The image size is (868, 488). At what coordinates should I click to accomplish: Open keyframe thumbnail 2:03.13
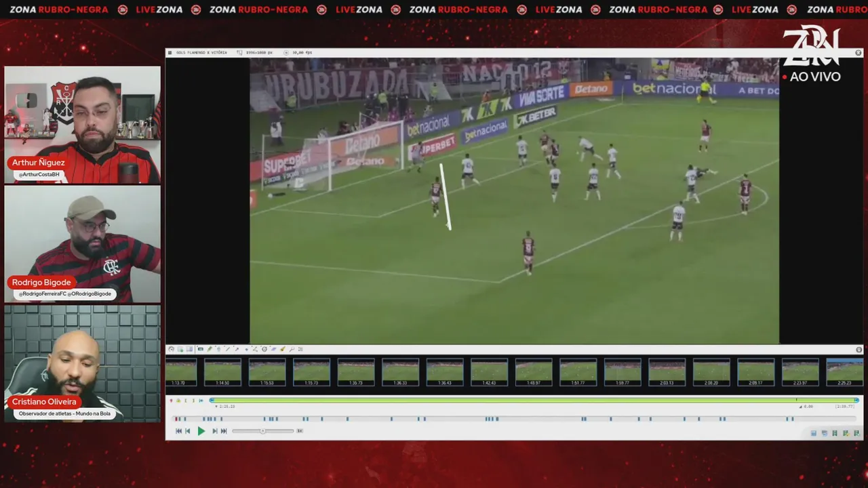[667, 372]
